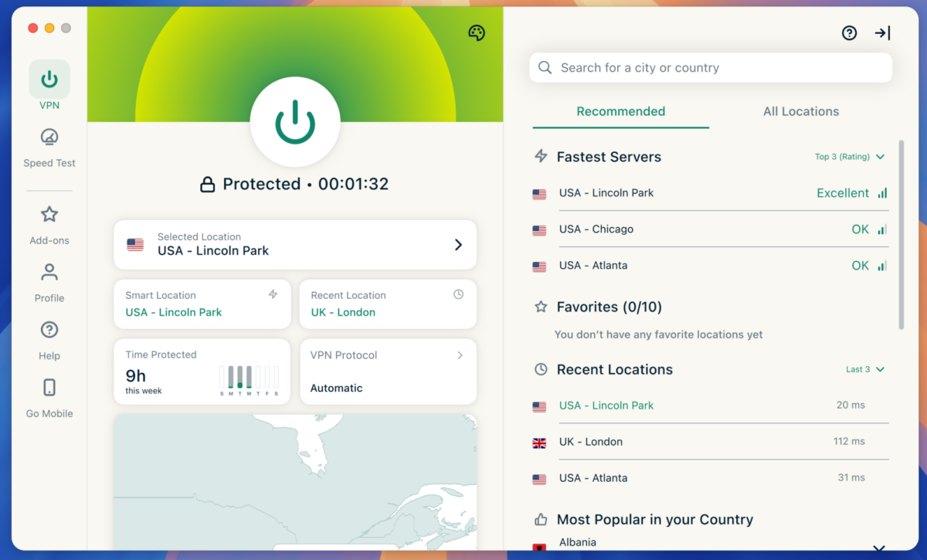This screenshot has height=560, width=927.
Task: Open the Profile sidebar icon
Action: [x=49, y=272]
